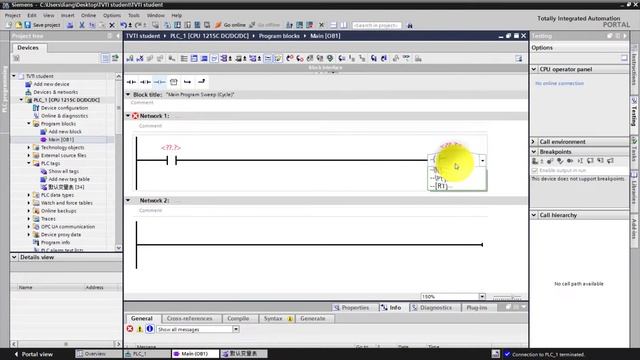
Task: Insert a normally open contact from favorites
Action: [x=131, y=82]
